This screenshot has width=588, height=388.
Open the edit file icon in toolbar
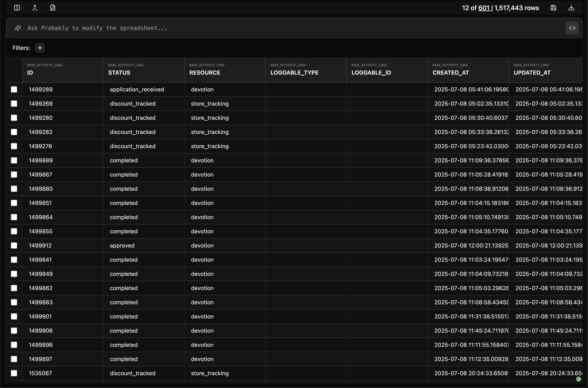[x=53, y=8]
